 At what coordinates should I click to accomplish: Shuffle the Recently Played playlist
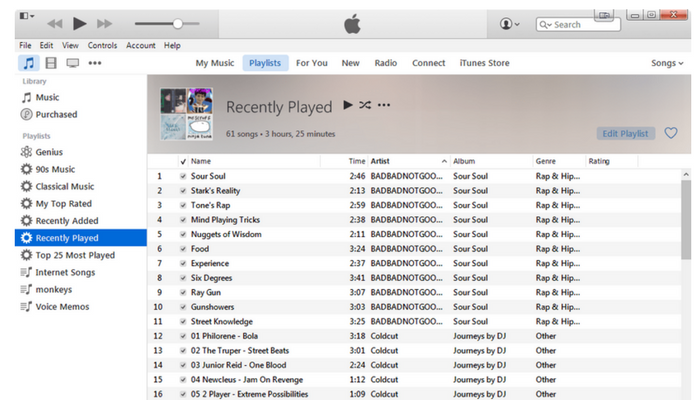point(365,105)
